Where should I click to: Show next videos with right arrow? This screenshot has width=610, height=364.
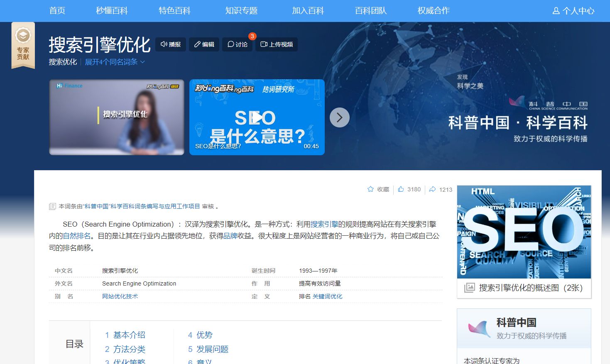tap(339, 117)
